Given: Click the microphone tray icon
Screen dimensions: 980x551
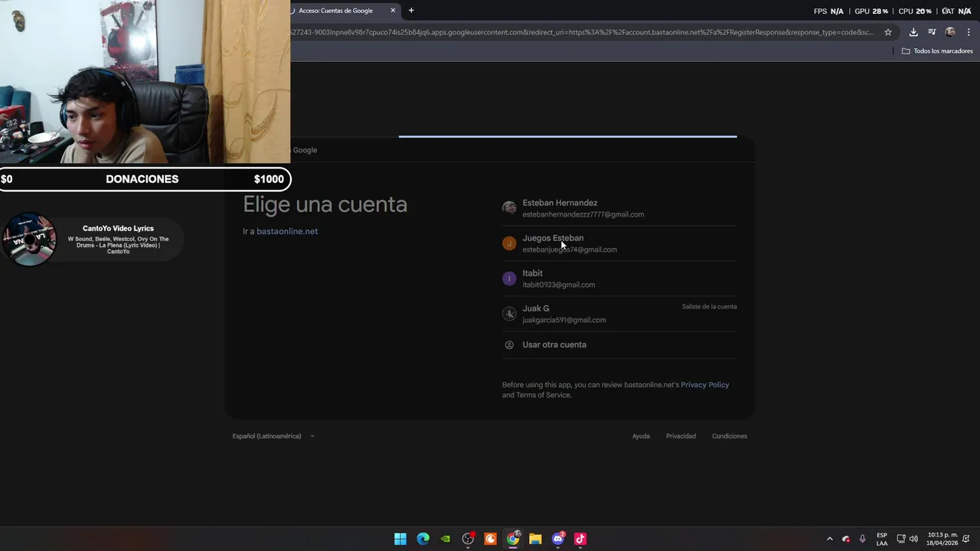Looking at the screenshot, I should pos(863,539).
